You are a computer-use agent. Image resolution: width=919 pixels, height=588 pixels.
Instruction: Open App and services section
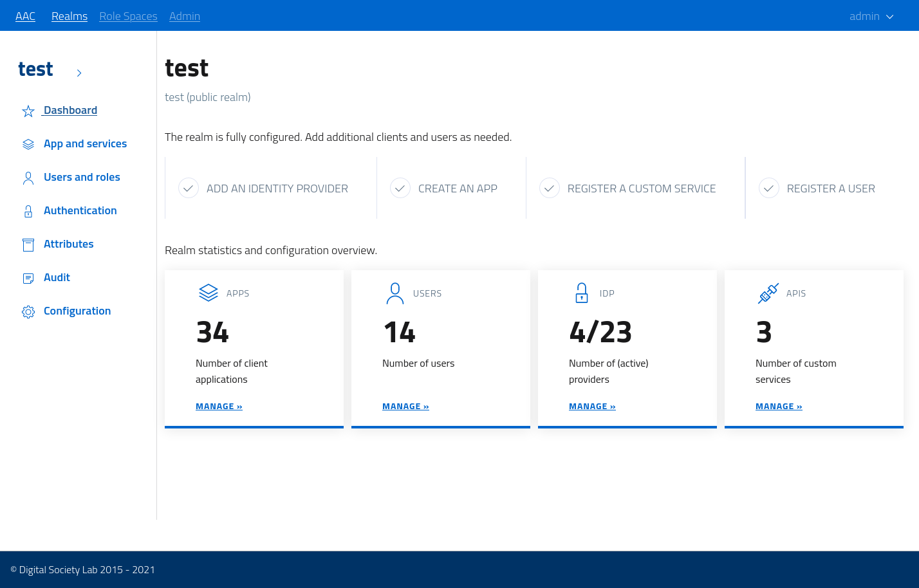tap(85, 143)
